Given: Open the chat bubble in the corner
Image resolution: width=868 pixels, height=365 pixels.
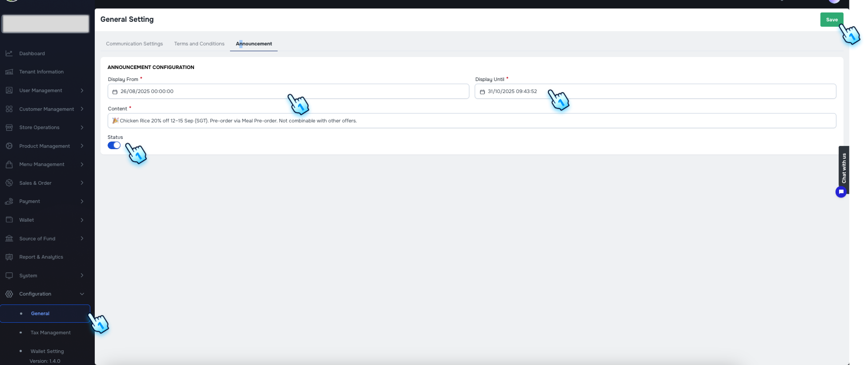Looking at the screenshot, I should click(x=841, y=192).
